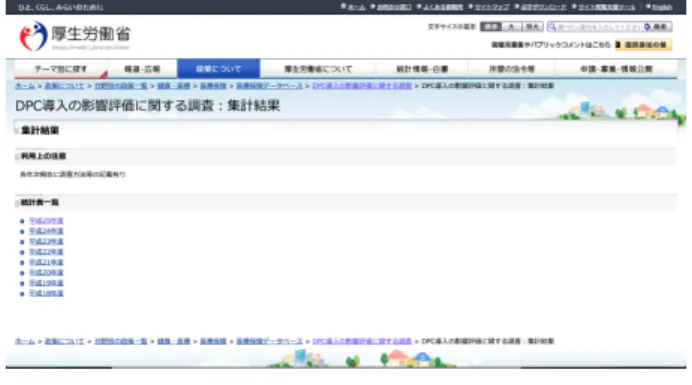Click the 厚生労働省 logo
Image resolution: width=692 pixels, height=385 pixels.
pos(75,36)
